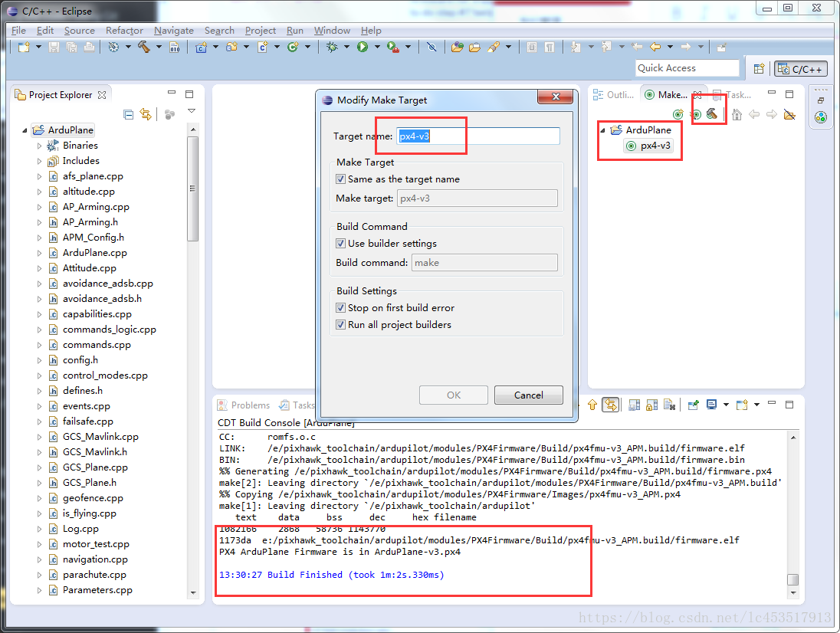This screenshot has height=633, width=840.
Task: Close the Modify Make Target dialog
Action: tap(556, 97)
